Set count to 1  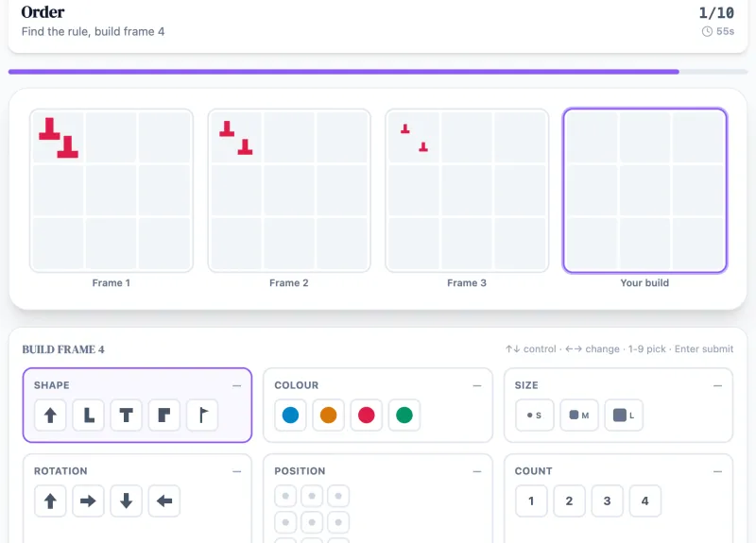point(531,501)
